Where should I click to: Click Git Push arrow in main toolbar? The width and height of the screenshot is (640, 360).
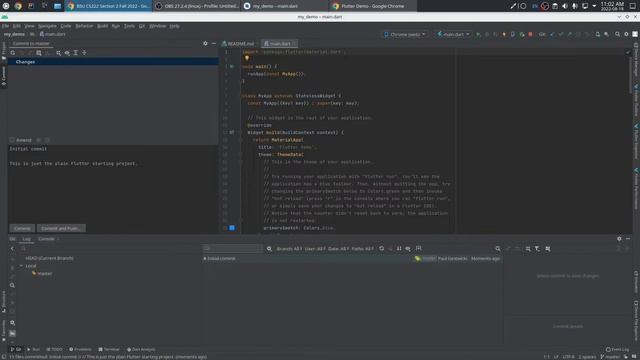pyautogui.click(x=570, y=34)
